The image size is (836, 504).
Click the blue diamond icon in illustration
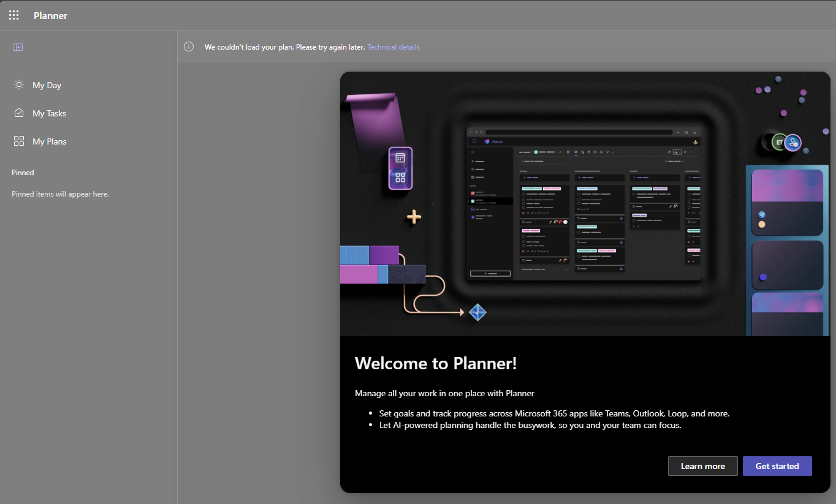pyautogui.click(x=477, y=312)
